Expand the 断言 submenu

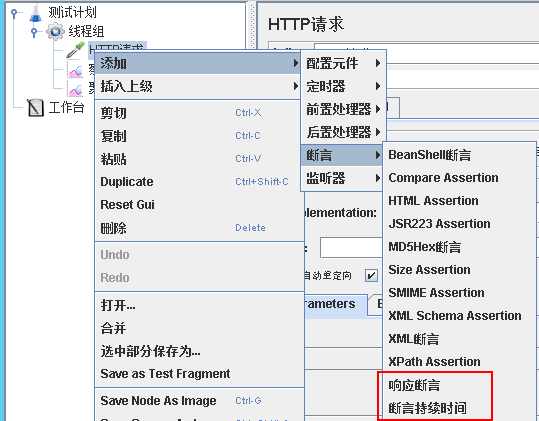tap(342, 155)
